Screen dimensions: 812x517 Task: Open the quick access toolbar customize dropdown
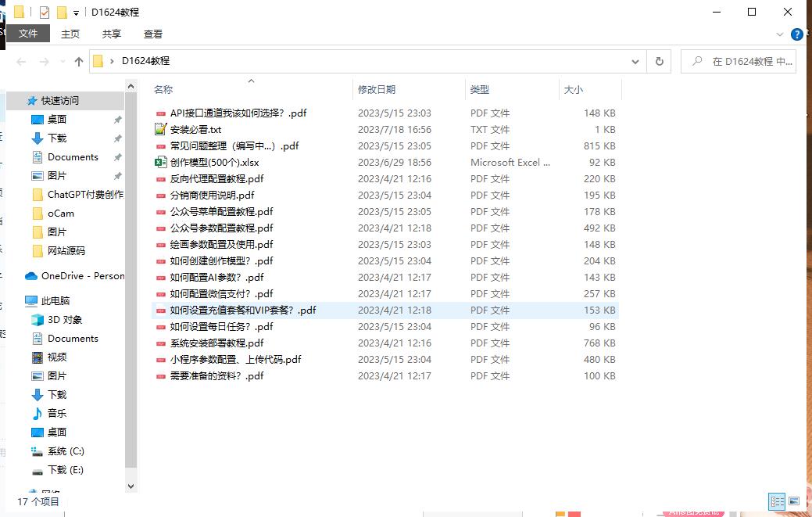tap(76, 13)
